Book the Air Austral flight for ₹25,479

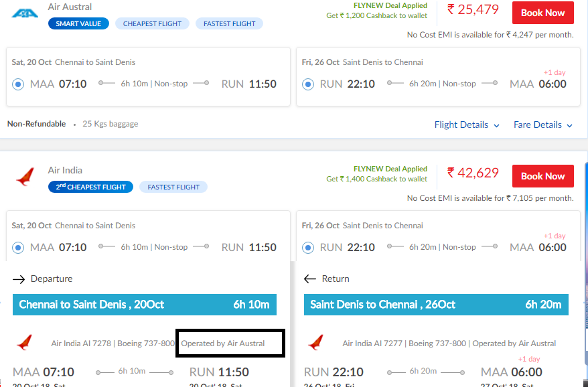click(x=542, y=13)
